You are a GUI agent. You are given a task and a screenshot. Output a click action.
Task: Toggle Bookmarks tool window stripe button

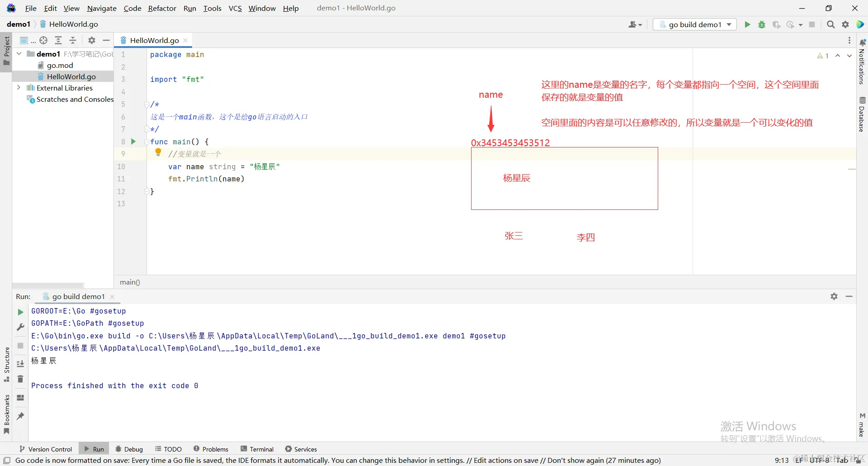click(6, 414)
